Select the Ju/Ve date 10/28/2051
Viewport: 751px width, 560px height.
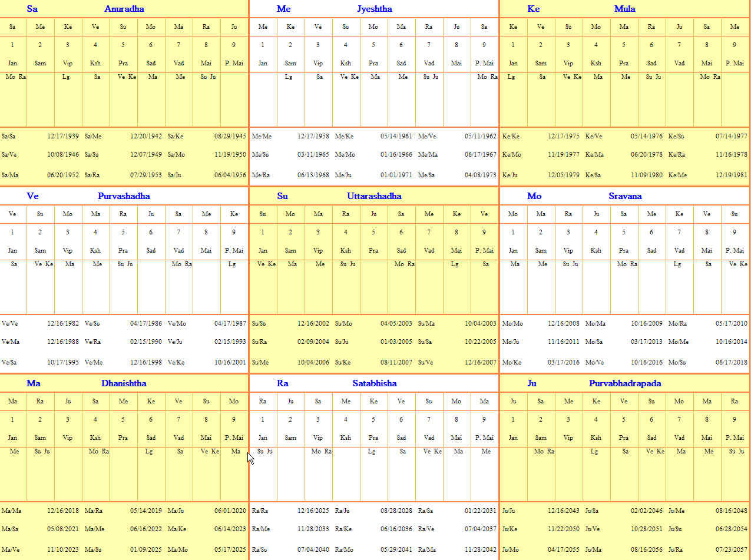[x=647, y=529]
